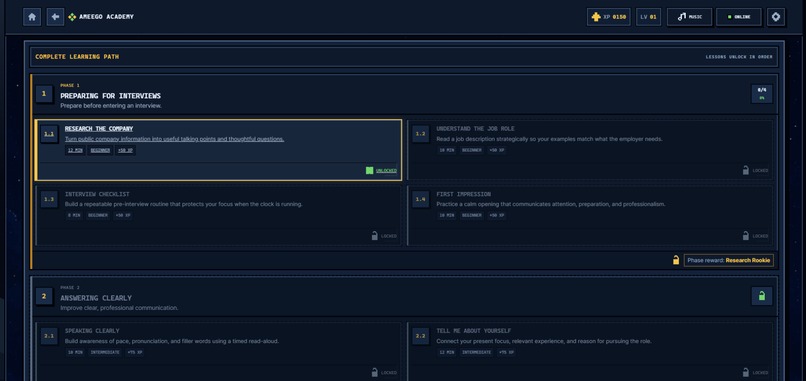Click the yellow plus XP icon

tap(596, 17)
